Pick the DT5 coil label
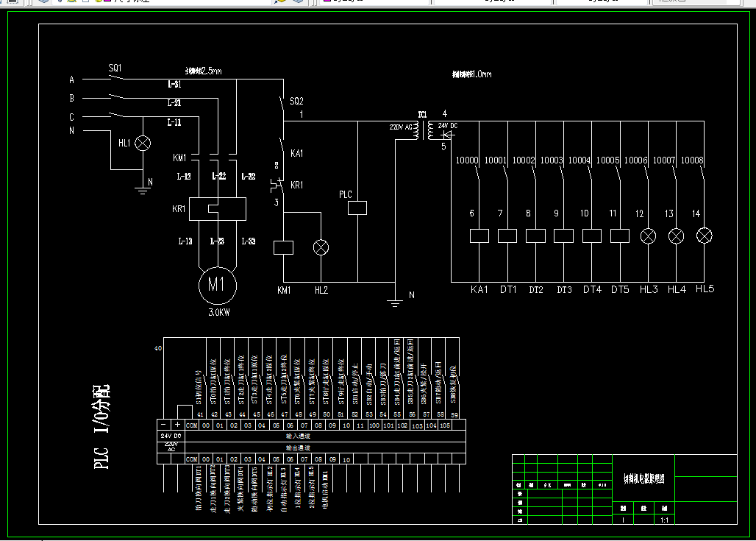Viewport: 756px width, 541px height. pyautogui.click(x=620, y=289)
